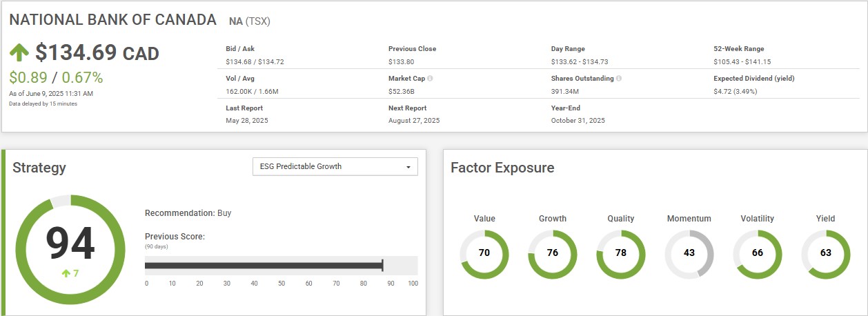Click the bid/ask value $134.68 / $134.72
Viewport: 868px width, 316px height.
click(x=255, y=62)
